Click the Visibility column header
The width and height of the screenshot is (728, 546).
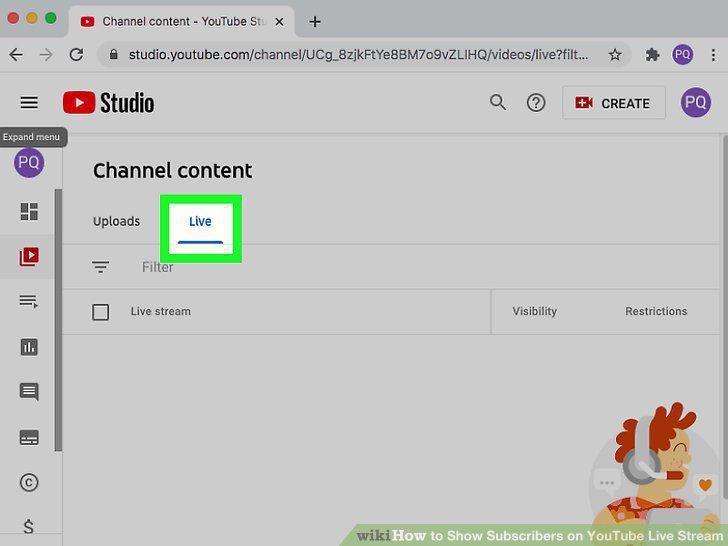click(534, 311)
